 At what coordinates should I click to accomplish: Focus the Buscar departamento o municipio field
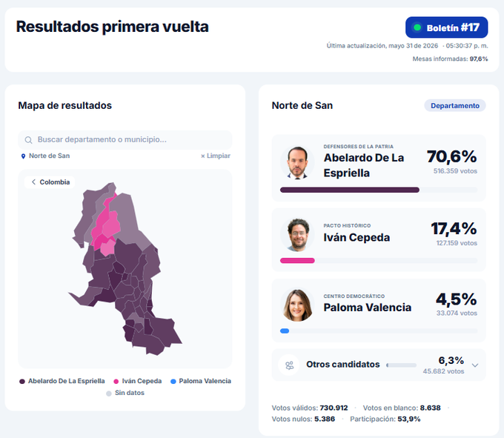pos(125,140)
